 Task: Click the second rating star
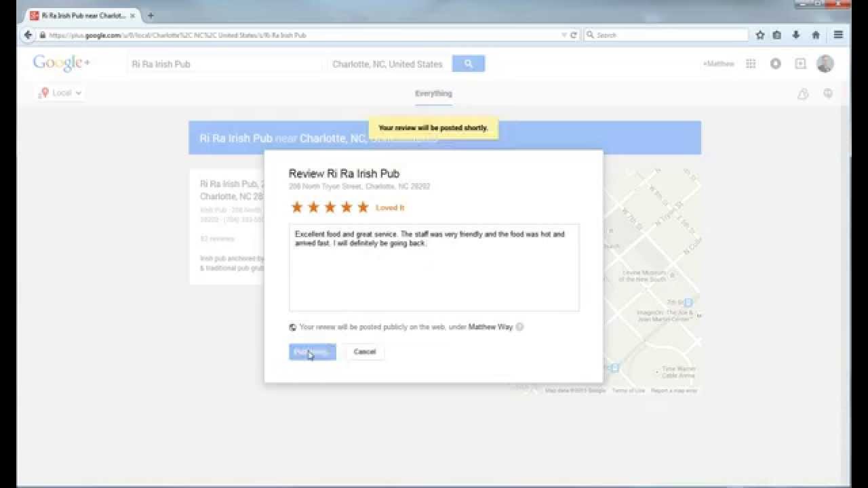pos(313,207)
